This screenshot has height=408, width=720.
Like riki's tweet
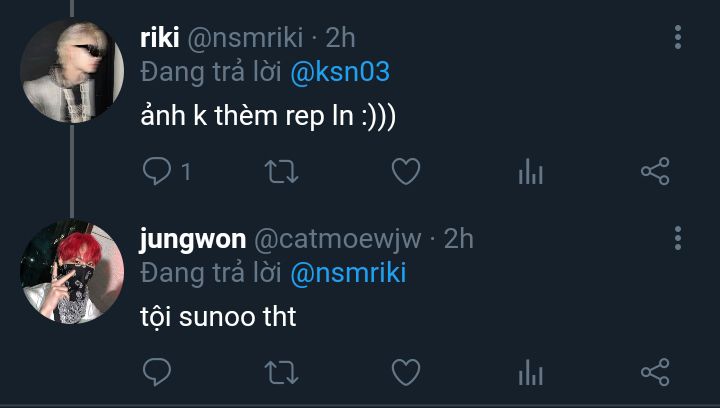pos(405,172)
